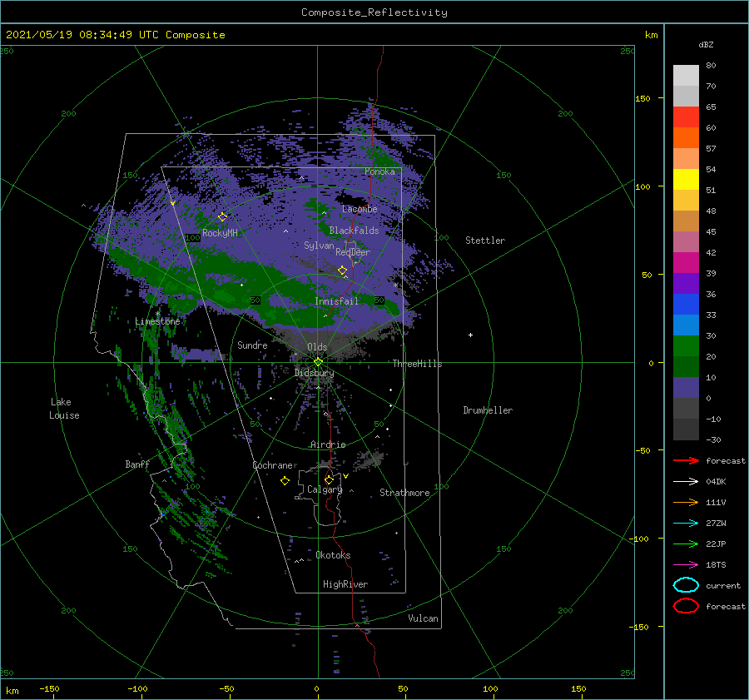Click the Calgary city label
This screenshot has height=700, width=749.
pos(325,489)
